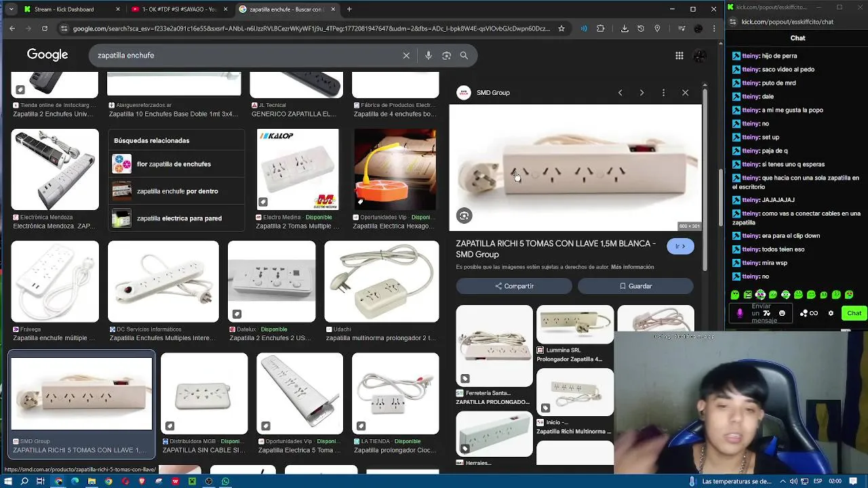Open File Explorer from the taskbar
Screen dimensions: 868x488
(x=92, y=481)
